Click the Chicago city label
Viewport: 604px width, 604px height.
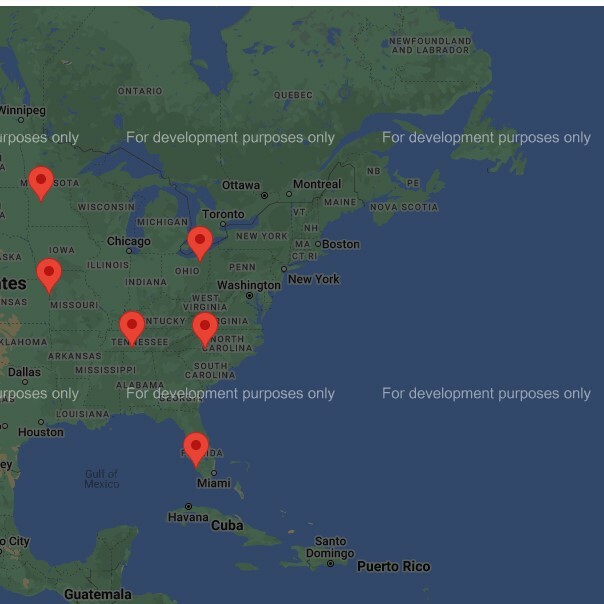click(129, 241)
